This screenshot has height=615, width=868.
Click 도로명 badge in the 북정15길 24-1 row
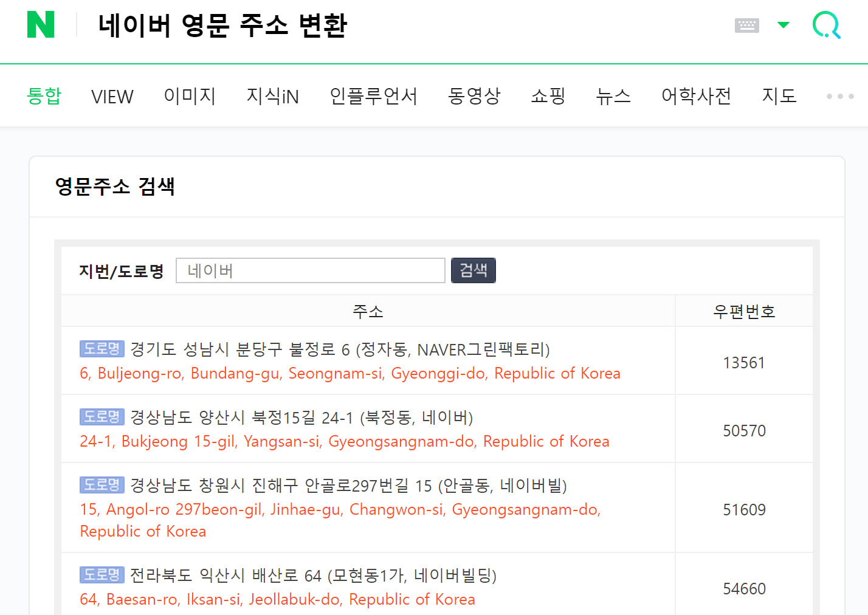click(x=102, y=417)
